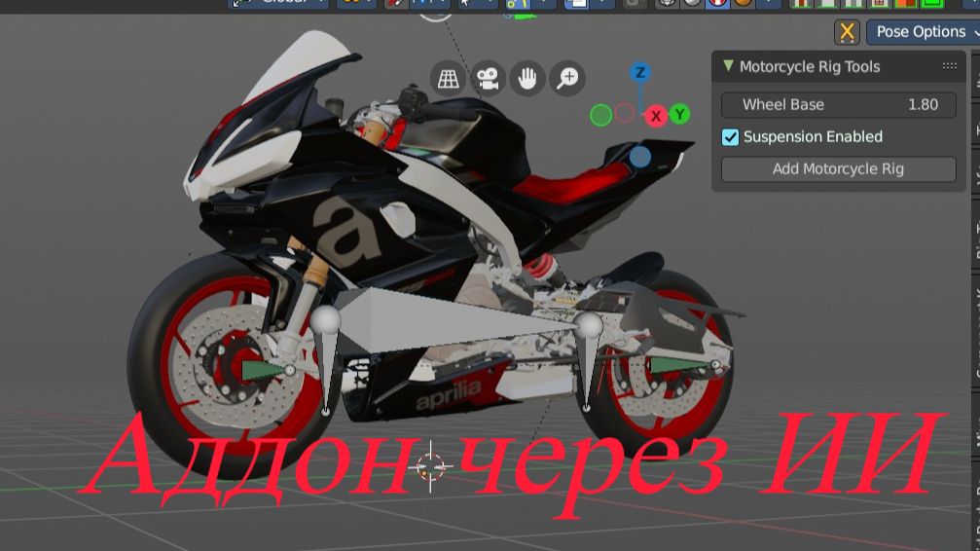Click the filled green negative Y gizmo circle

(x=600, y=115)
